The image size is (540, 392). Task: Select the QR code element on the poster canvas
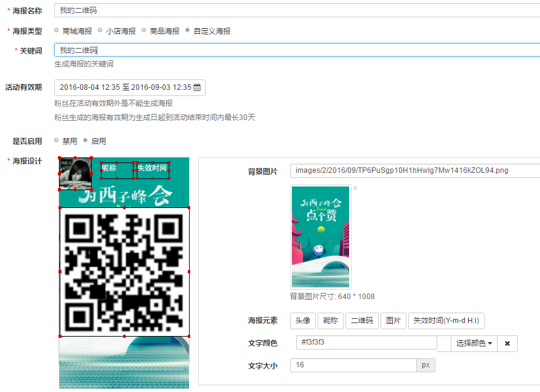coord(124,272)
